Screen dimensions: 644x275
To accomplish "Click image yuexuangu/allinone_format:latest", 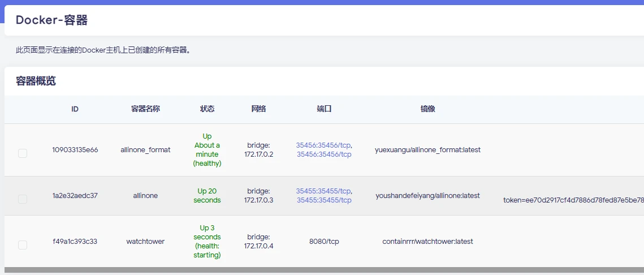I will 427,150.
